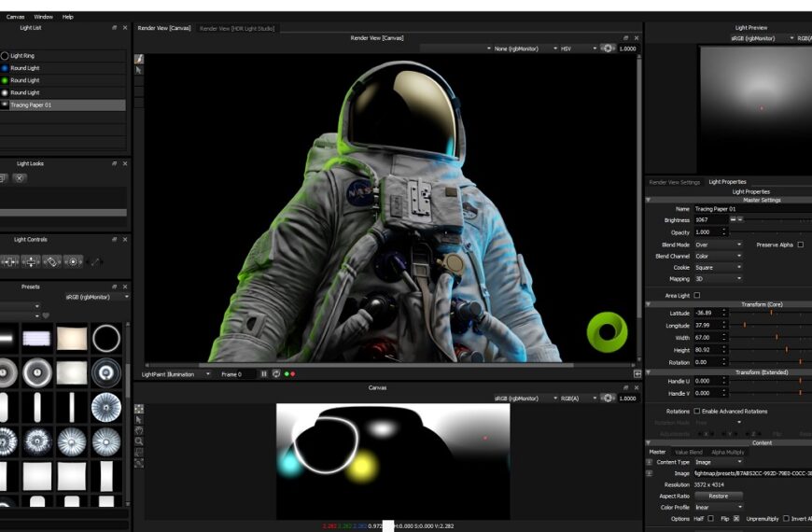Select the zoom magnifier tool in Canvas
The width and height of the screenshot is (812, 532).
[139, 441]
